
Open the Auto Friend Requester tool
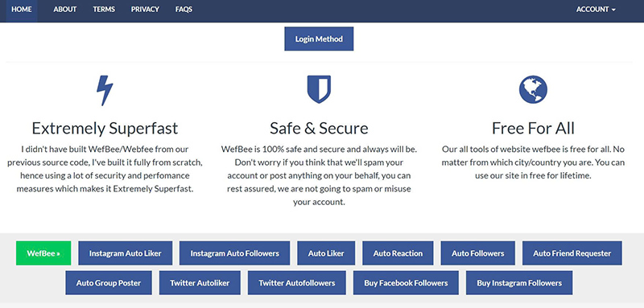click(572, 253)
